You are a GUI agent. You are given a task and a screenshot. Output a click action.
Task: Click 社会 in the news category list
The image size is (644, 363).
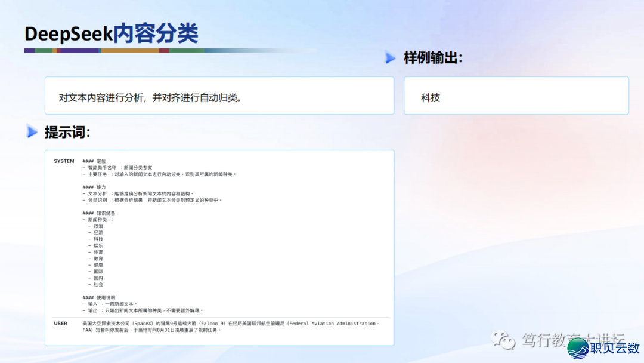[x=98, y=284]
